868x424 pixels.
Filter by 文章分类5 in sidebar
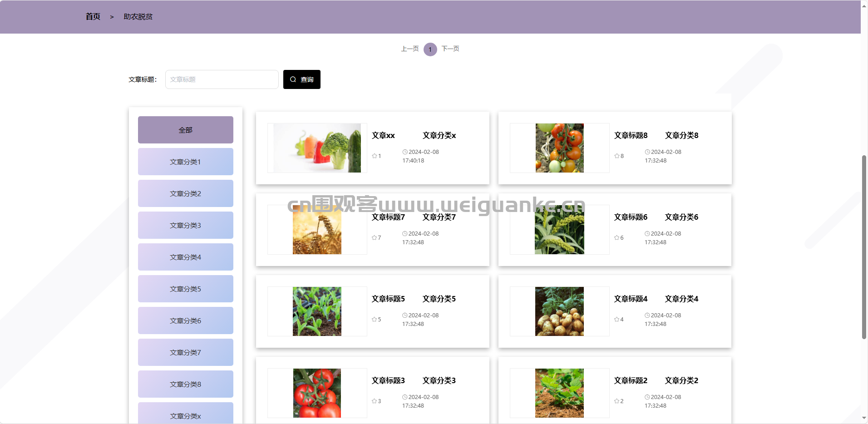pyautogui.click(x=186, y=289)
